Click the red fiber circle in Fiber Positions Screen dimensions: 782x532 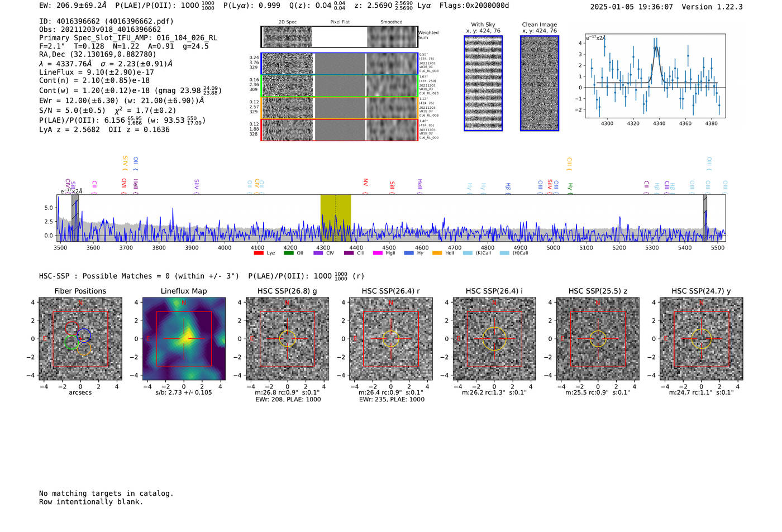point(71,328)
